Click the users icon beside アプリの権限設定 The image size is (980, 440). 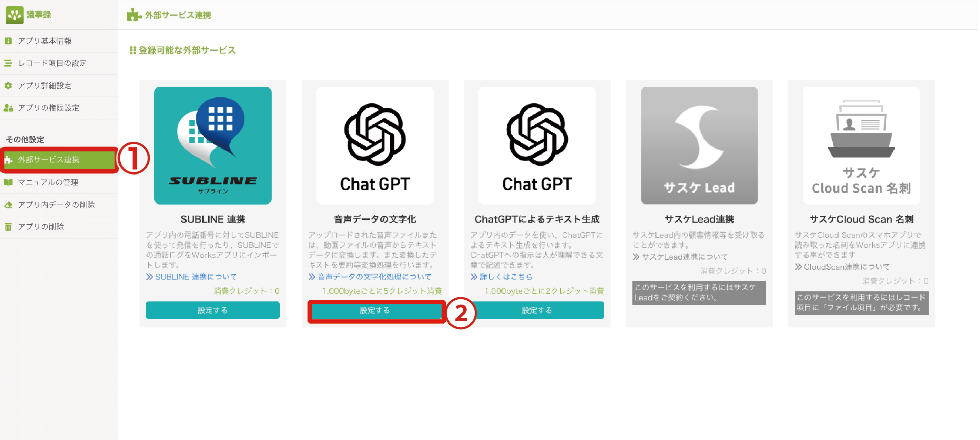(x=8, y=108)
